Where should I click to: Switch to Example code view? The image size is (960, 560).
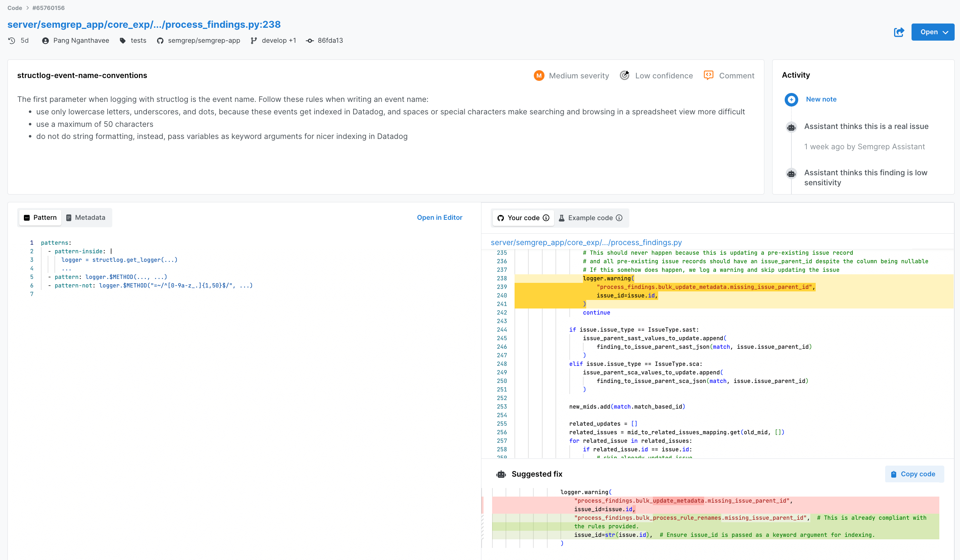coord(590,218)
